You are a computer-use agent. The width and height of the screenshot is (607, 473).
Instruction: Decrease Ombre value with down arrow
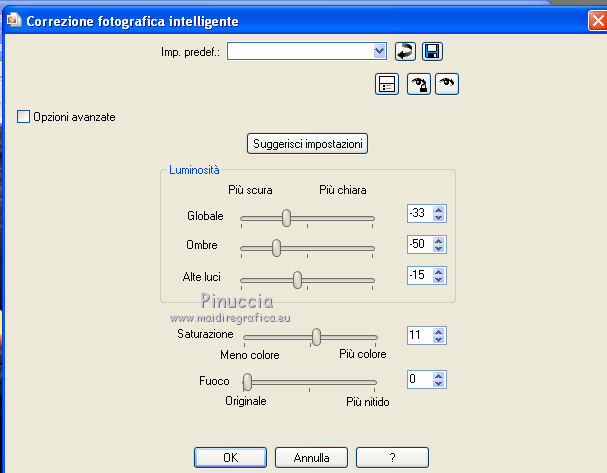click(439, 250)
